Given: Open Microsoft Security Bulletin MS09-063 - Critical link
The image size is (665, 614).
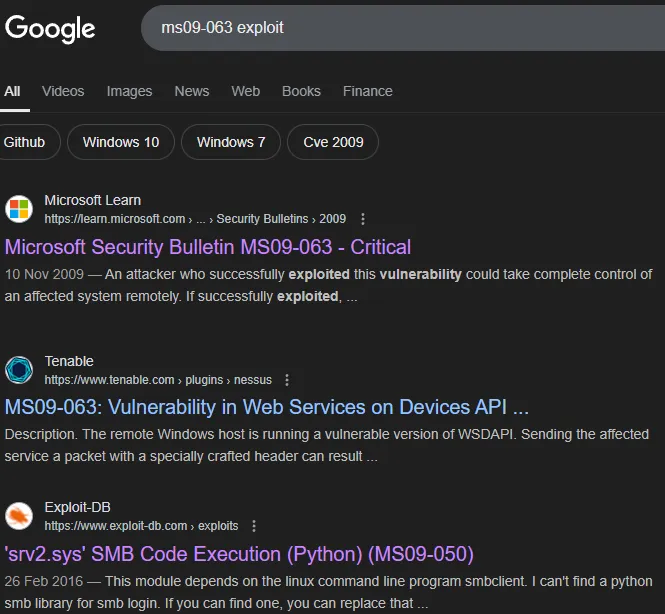Looking at the screenshot, I should tap(208, 247).
